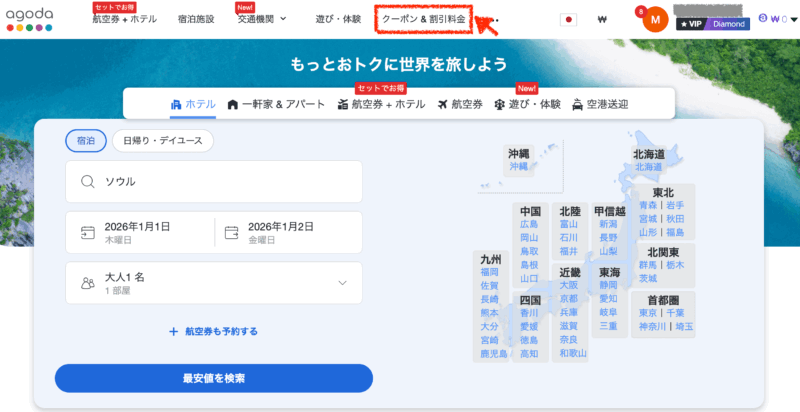Image resolution: width=800 pixels, height=412 pixels.
Task: Select 鹿児島 under 九州
Action: 494,353
